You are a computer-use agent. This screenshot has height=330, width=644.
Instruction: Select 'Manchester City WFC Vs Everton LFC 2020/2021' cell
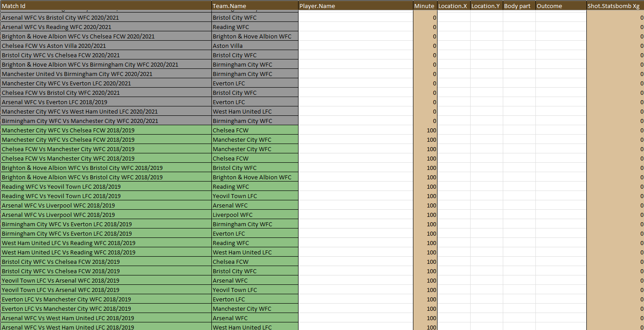tap(106, 83)
